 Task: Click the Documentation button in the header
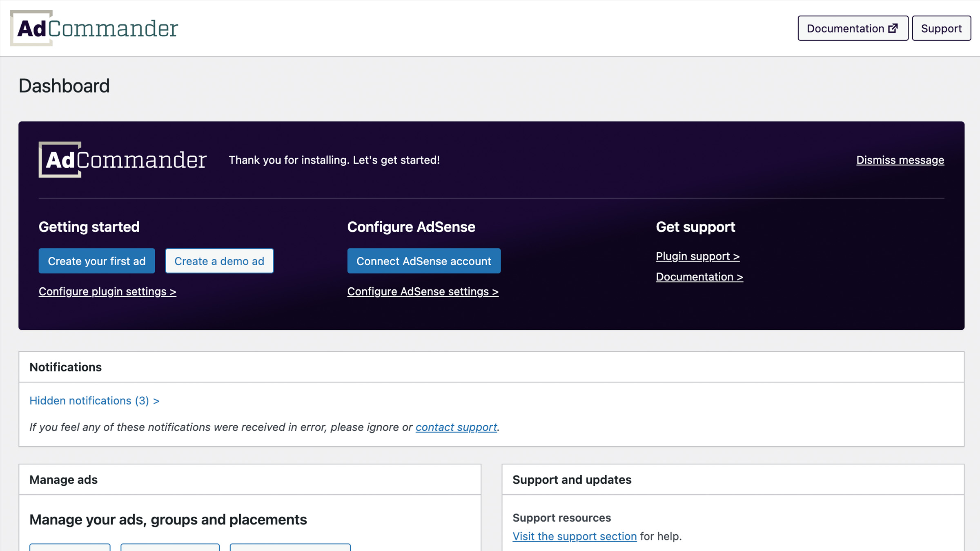pyautogui.click(x=853, y=28)
